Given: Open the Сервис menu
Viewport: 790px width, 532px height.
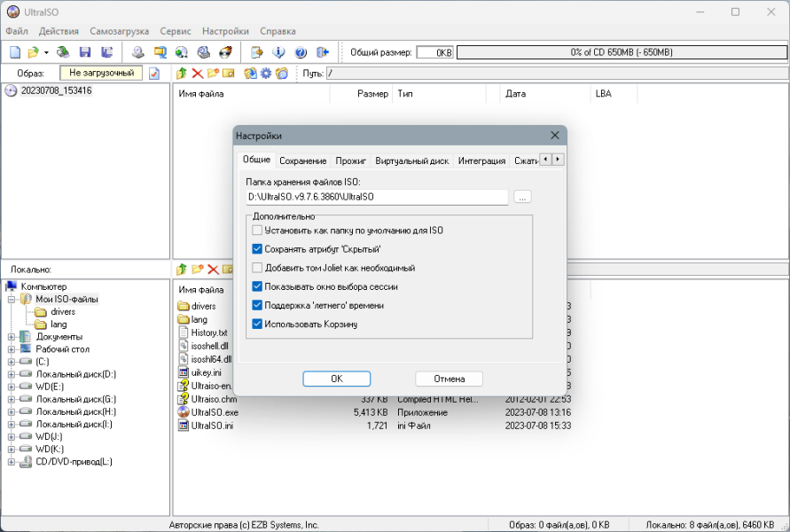Looking at the screenshot, I should (176, 31).
